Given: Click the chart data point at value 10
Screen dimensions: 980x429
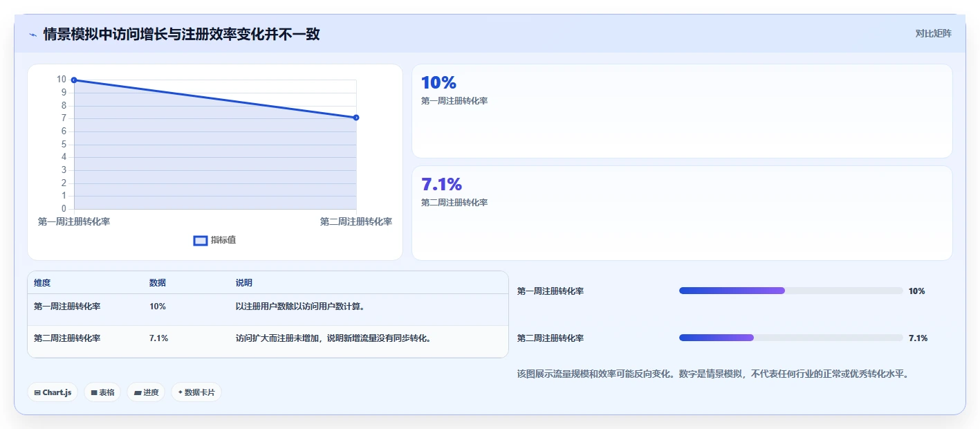Looking at the screenshot, I should [74, 80].
